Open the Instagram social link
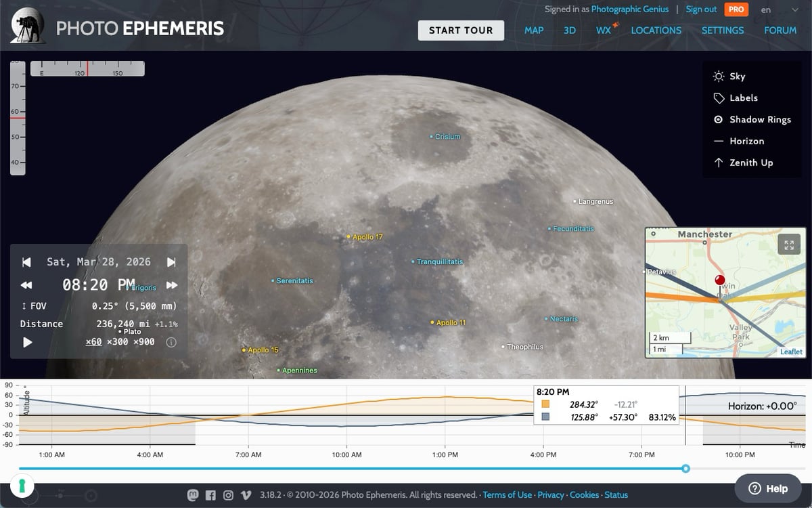812x508 pixels. tap(228, 495)
